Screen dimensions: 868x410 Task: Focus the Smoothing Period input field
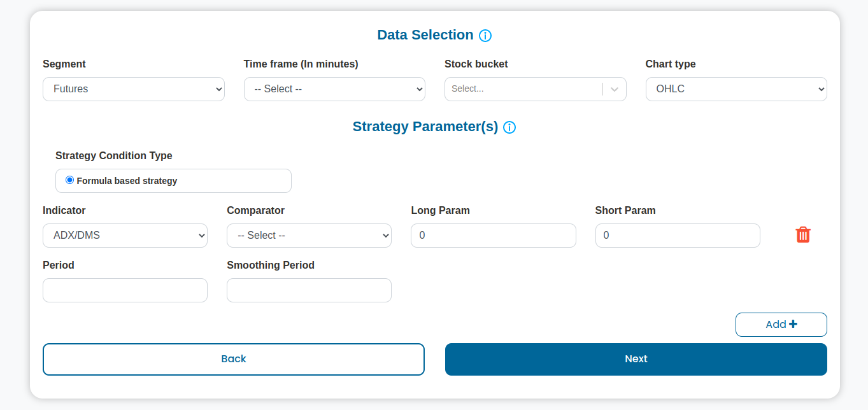[309, 290]
